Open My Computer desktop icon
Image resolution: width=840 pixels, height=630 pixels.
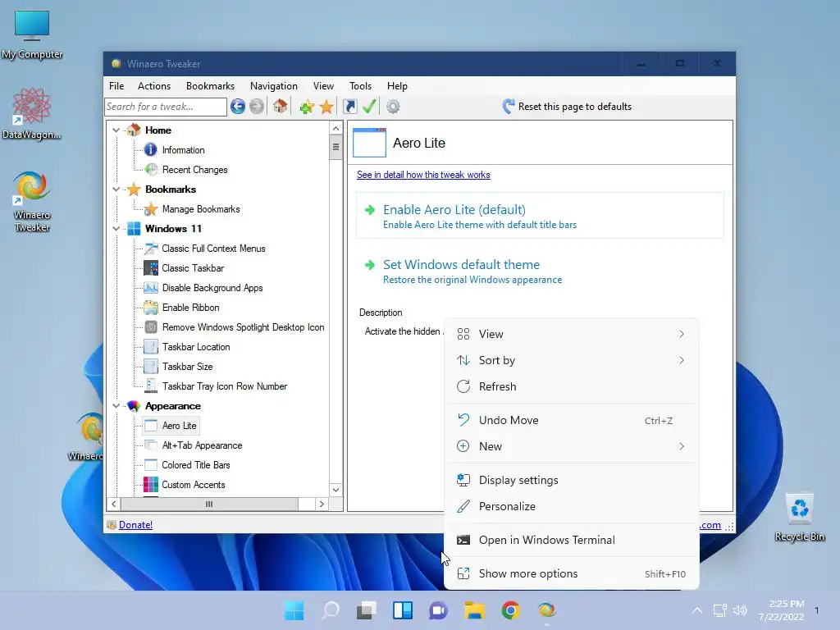[x=32, y=34]
